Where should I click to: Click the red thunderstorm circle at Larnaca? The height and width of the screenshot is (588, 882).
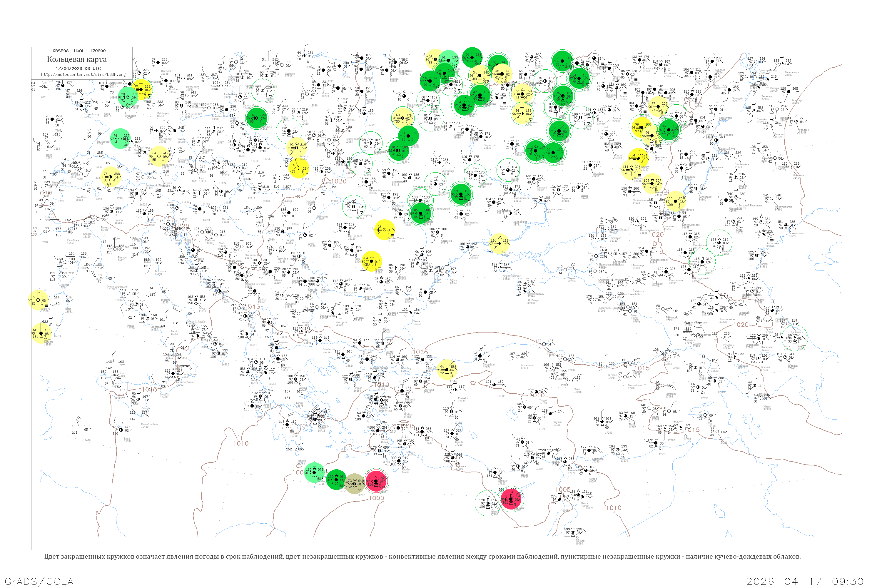(511, 499)
